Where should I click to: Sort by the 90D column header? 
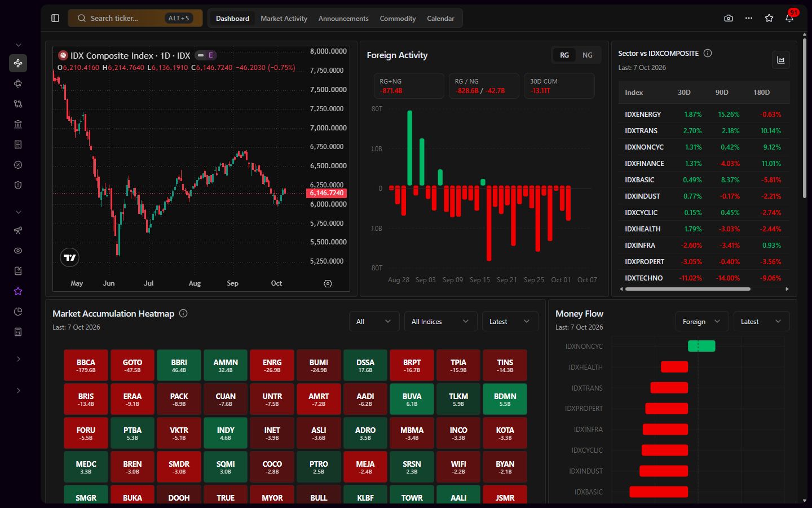(x=722, y=92)
